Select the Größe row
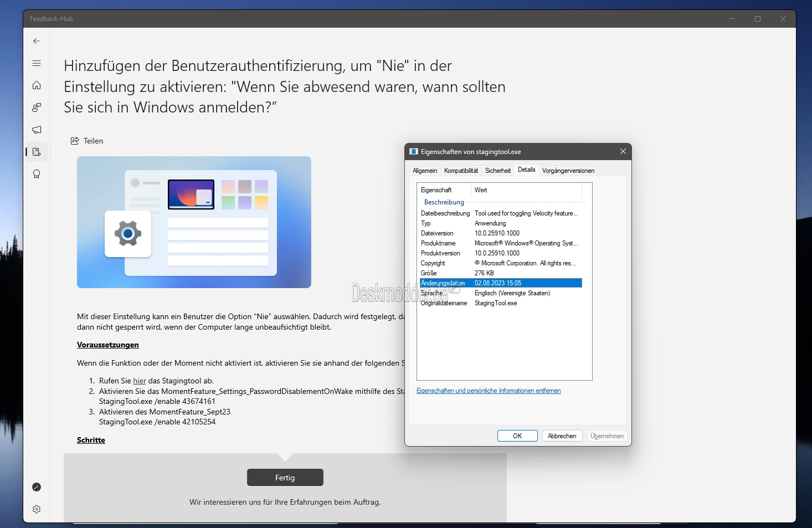 pyautogui.click(x=501, y=273)
